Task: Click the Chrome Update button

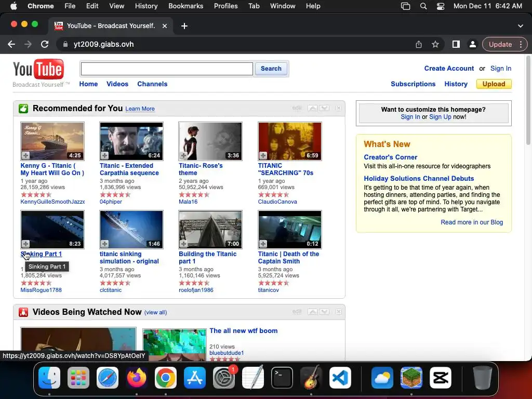Action: point(500,44)
